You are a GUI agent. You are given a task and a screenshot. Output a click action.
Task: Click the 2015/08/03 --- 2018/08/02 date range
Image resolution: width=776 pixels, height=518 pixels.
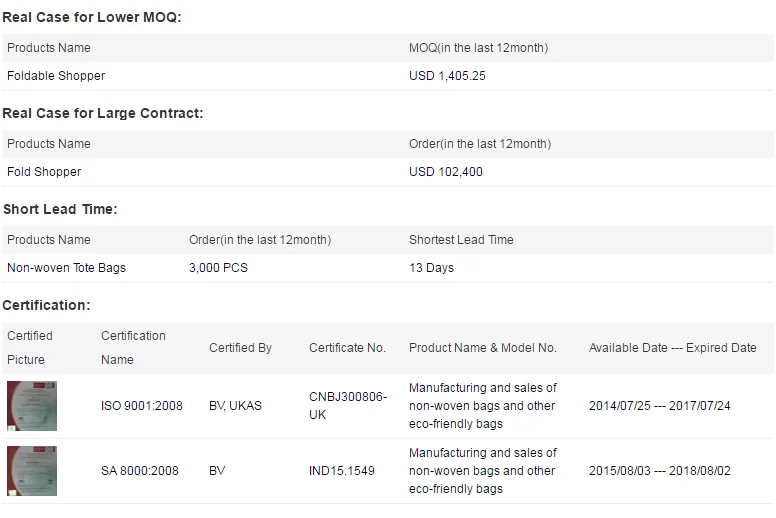660,470
